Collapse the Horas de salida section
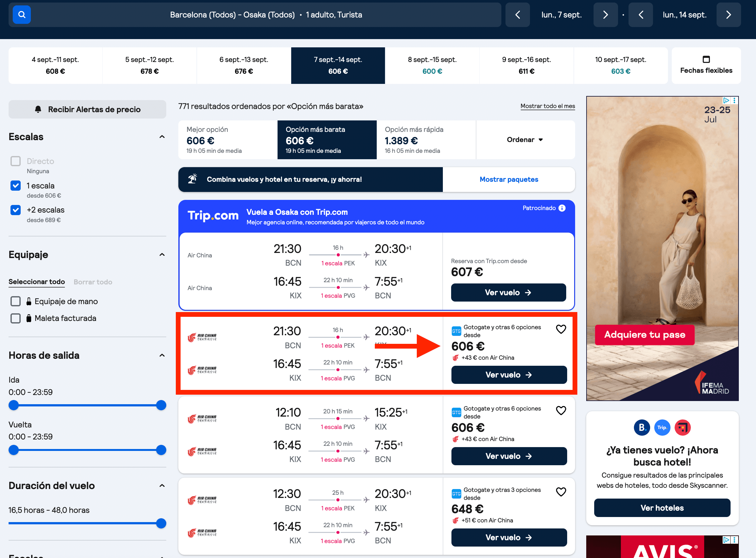Viewport: 756px width, 558px height. [x=162, y=355]
